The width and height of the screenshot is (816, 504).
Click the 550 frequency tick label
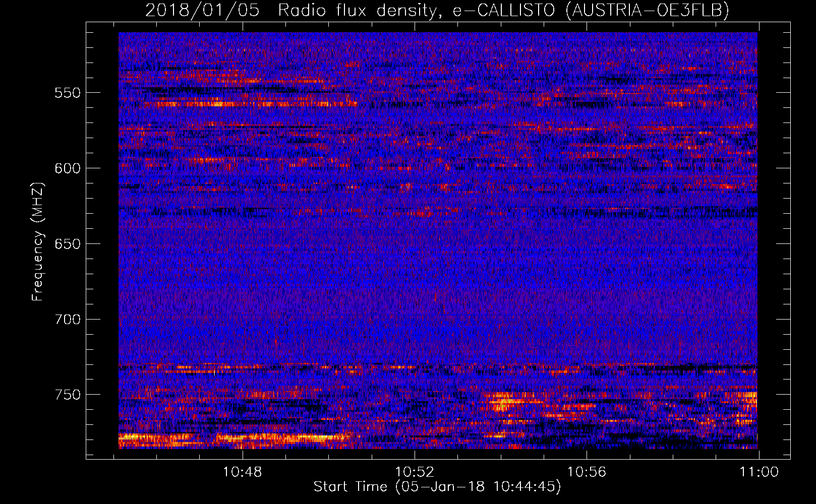[68, 93]
